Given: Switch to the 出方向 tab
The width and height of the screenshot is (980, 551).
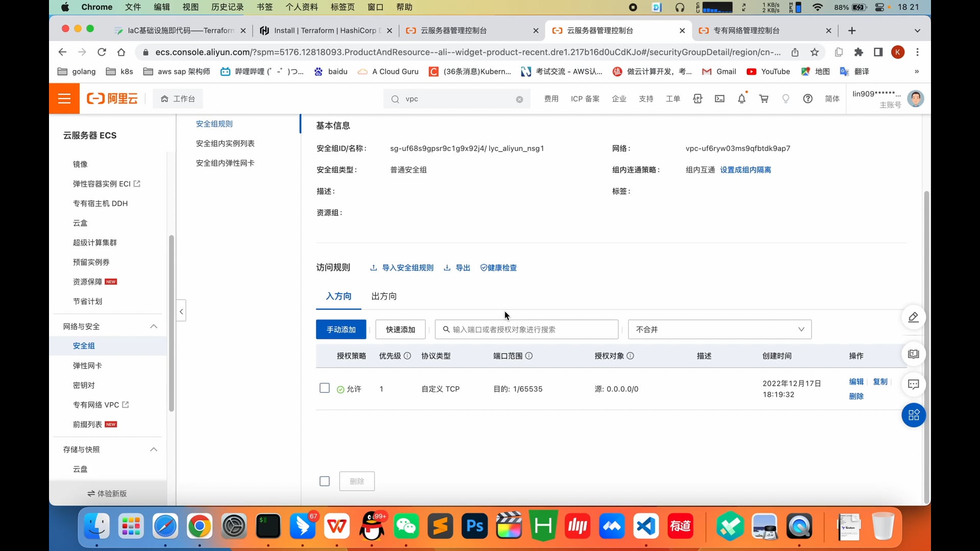Looking at the screenshot, I should (384, 296).
